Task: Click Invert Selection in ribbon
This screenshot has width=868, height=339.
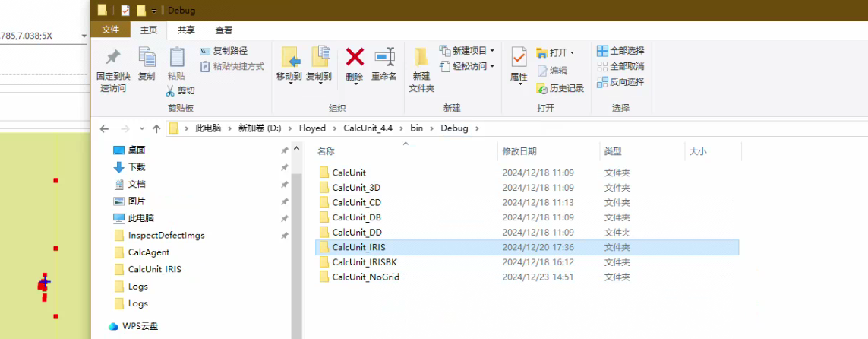Action: 620,81
